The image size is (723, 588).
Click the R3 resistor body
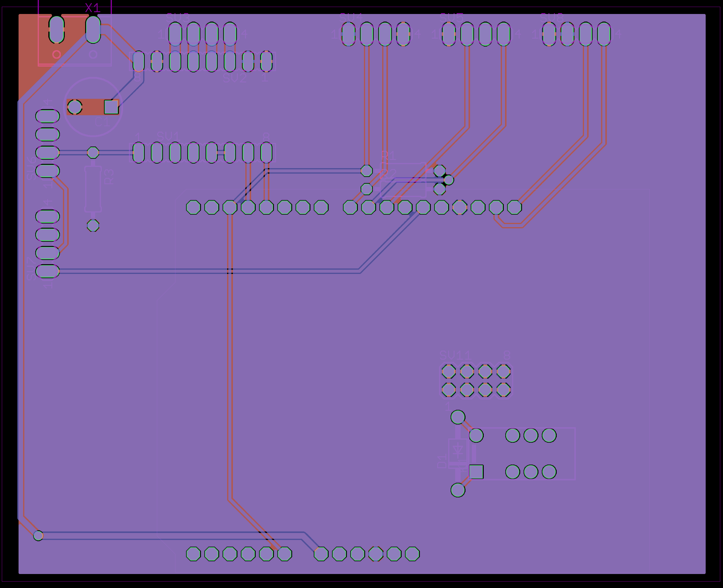(x=93, y=188)
